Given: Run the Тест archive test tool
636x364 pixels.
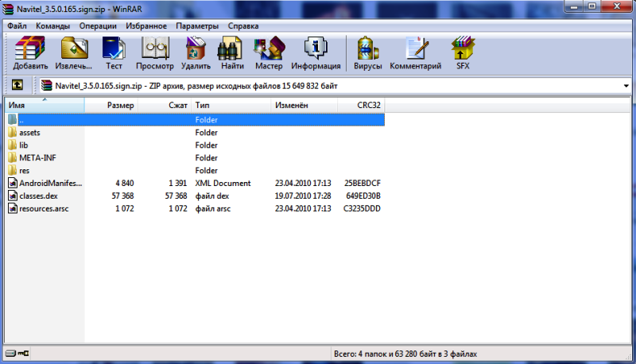Looking at the screenshot, I should click(114, 53).
